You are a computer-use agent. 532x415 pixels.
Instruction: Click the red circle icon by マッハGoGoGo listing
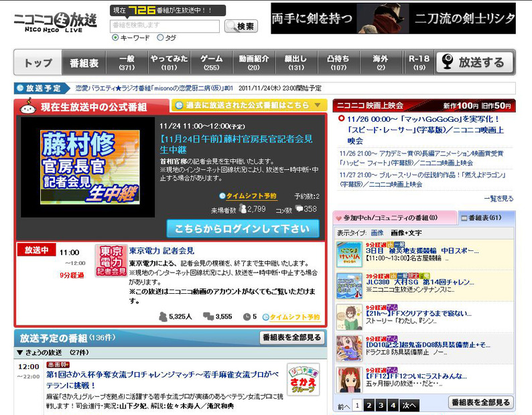click(341, 118)
